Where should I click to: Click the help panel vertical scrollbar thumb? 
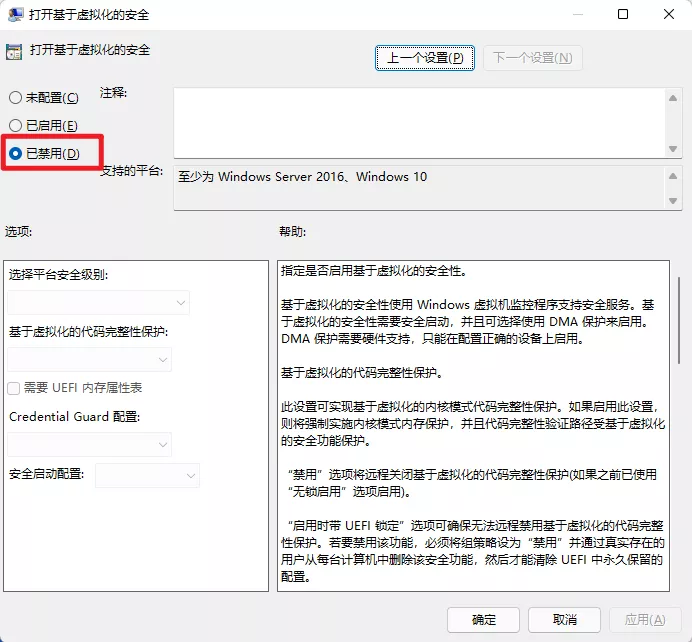(679, 320)
